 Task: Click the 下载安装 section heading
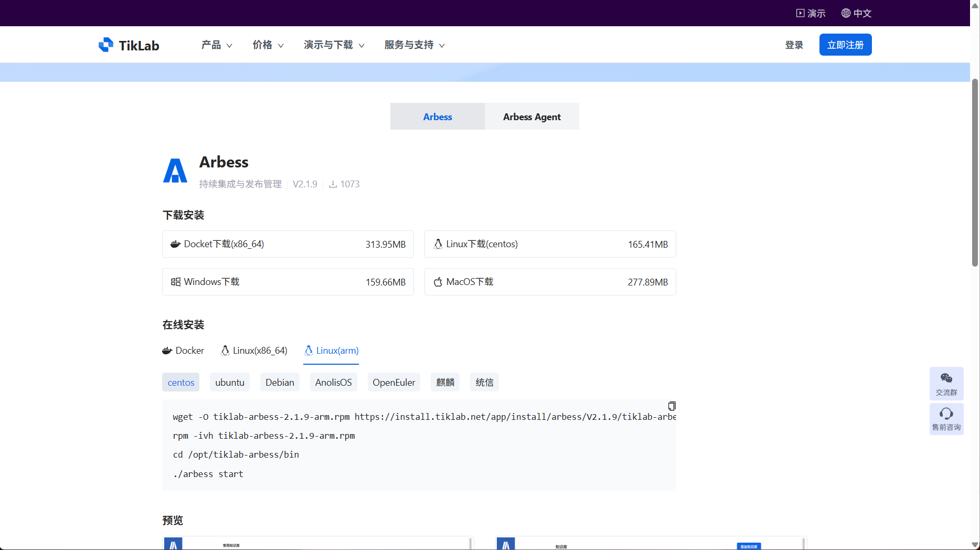click(183, 215)
